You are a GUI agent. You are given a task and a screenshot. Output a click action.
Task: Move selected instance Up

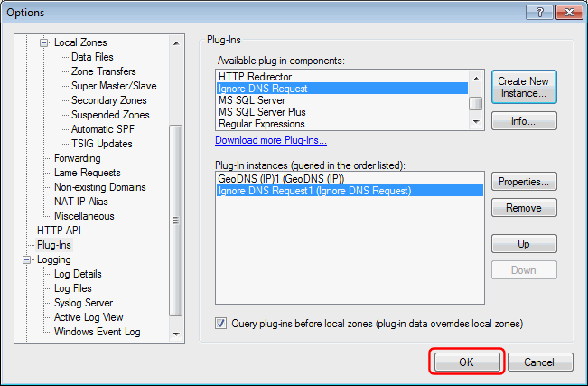coord(524,244)
